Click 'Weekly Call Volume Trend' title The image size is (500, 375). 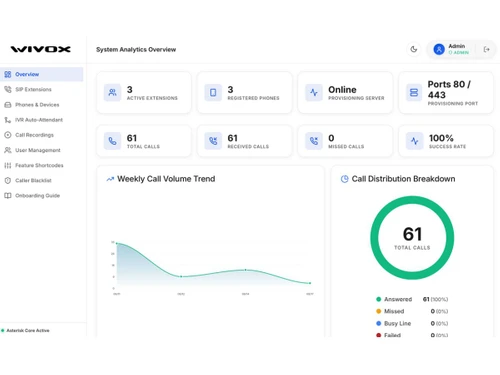(x=166, y=179)
